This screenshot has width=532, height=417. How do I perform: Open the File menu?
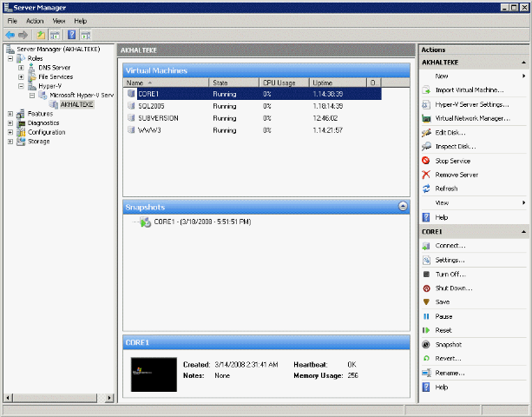(x=12, y=21)
